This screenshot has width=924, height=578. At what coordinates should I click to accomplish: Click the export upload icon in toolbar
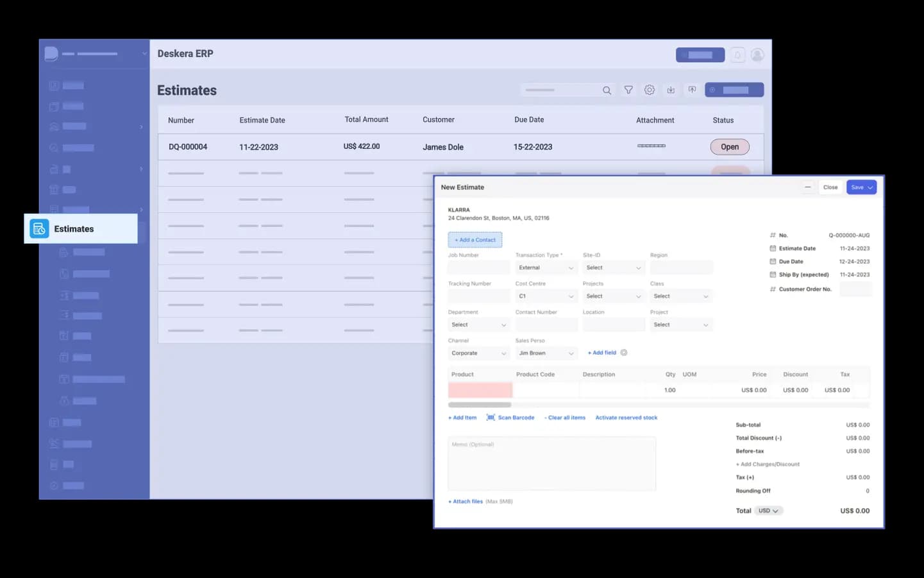tap(692, 90)
